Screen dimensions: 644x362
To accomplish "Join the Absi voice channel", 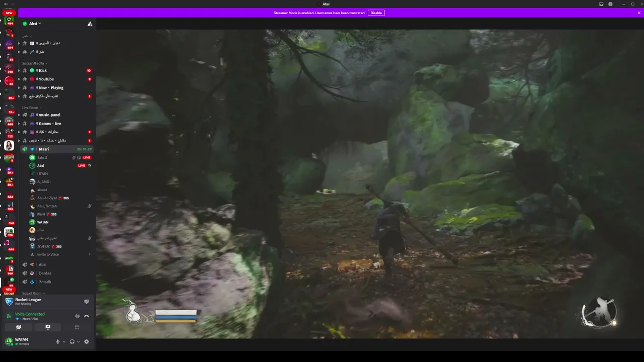I will pyautogui.click(x=57, y=264).
